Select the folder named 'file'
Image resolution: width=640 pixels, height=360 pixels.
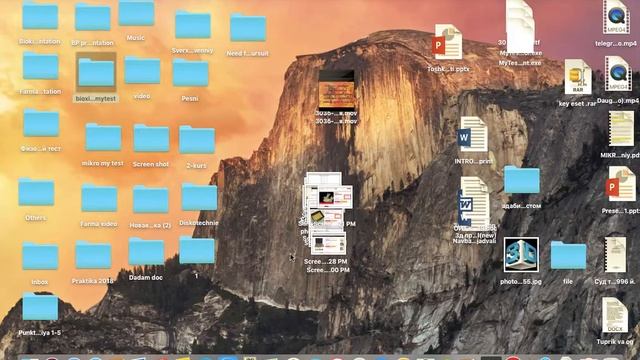pos(568,255)
